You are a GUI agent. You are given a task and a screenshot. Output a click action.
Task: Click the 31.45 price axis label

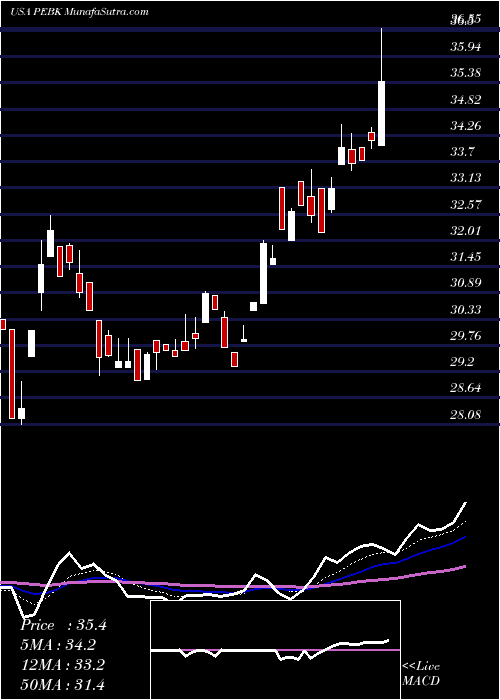[x=466, y=257]
